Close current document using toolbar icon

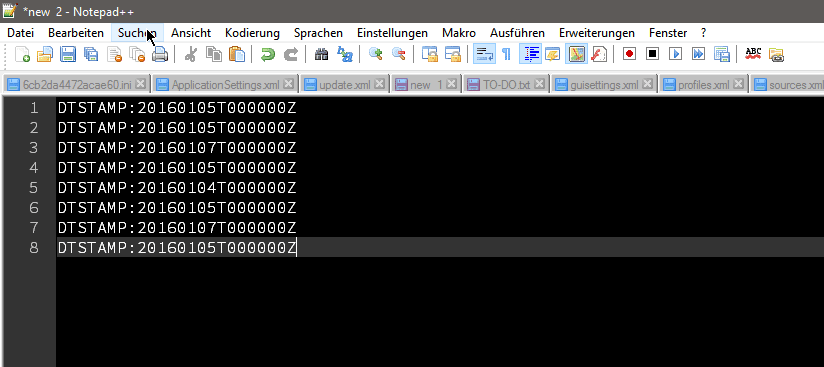[114, 54]
